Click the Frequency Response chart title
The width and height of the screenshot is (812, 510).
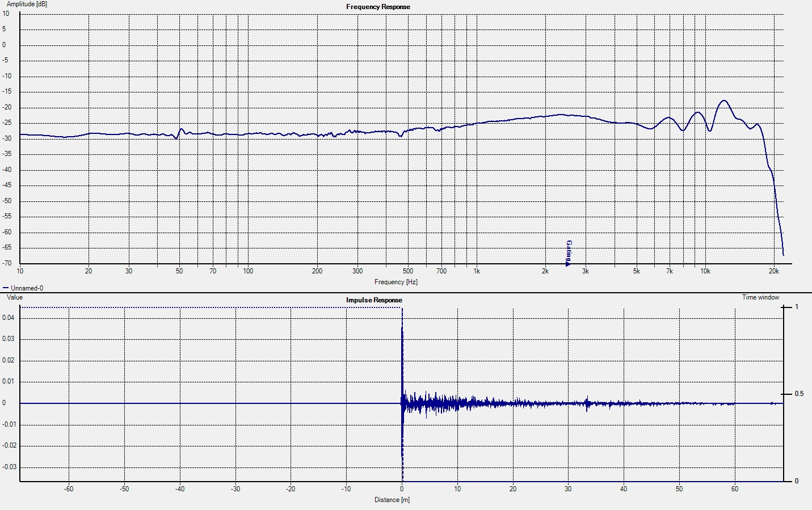(378, 7)
